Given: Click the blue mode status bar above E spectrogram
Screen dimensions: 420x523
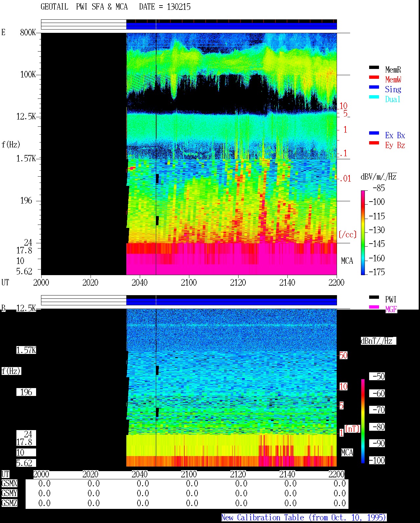Looking at the screenshot, I should point(232,26).
